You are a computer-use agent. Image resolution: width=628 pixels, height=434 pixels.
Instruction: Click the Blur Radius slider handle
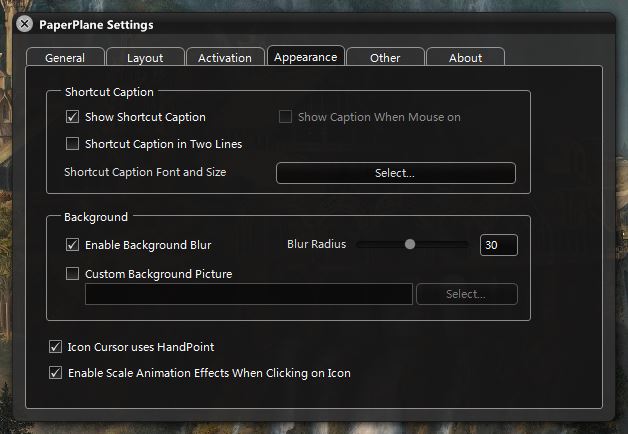(x=410, y=244)
